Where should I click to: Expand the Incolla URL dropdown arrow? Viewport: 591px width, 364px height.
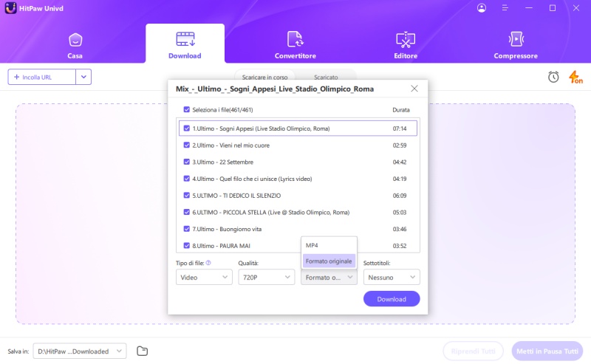[83, 77]
